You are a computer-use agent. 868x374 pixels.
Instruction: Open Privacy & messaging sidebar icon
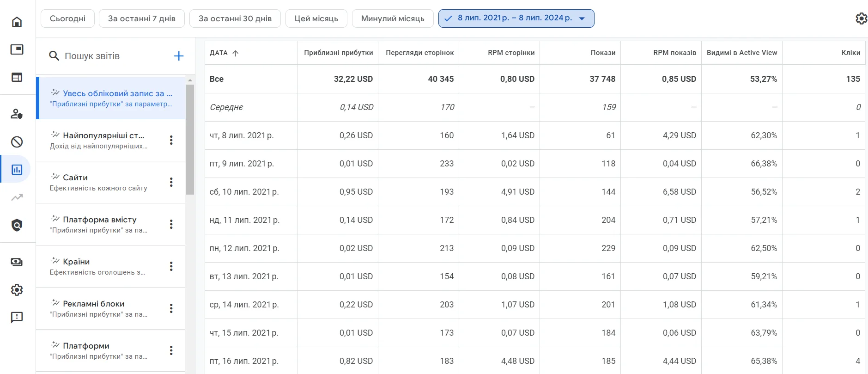[17, 114]
